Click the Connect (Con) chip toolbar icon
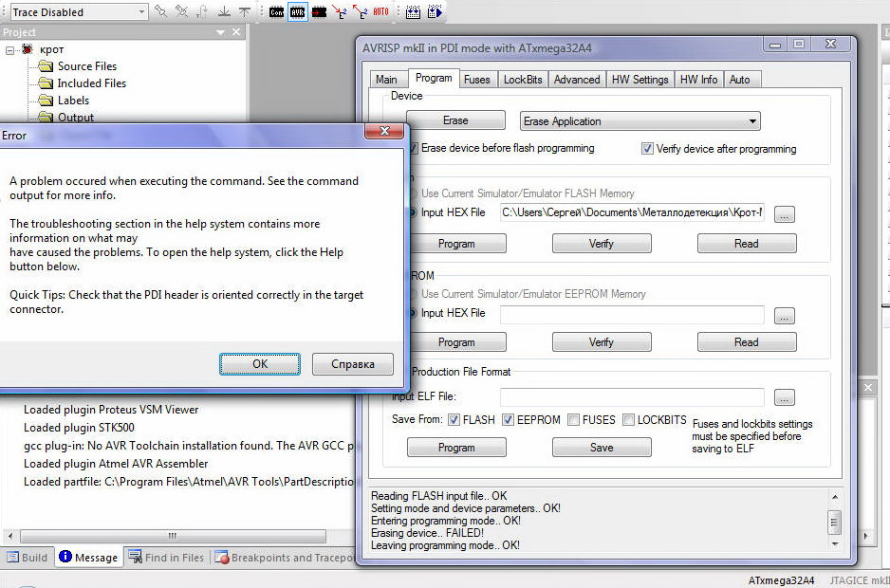 click(x=276, y=12)
